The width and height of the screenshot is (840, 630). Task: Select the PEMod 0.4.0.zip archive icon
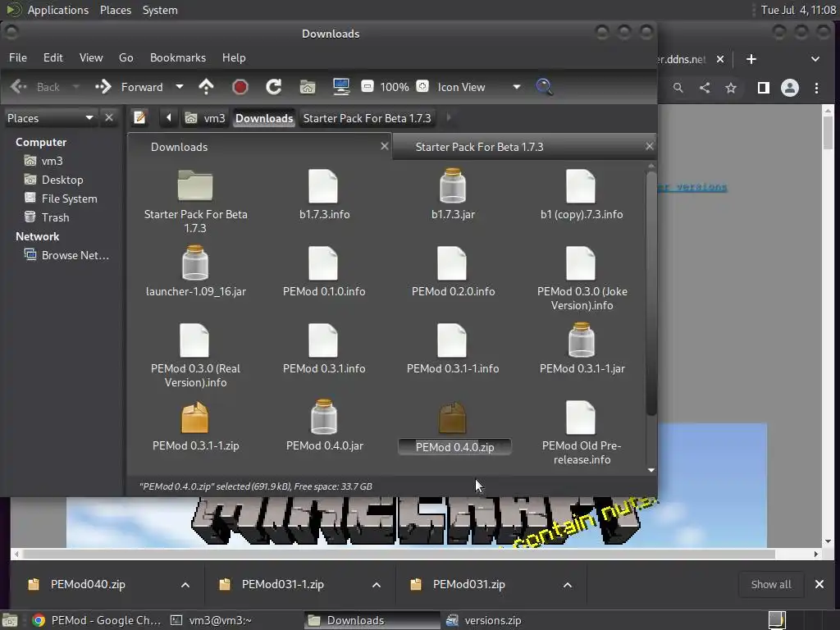tap(453, 418)
